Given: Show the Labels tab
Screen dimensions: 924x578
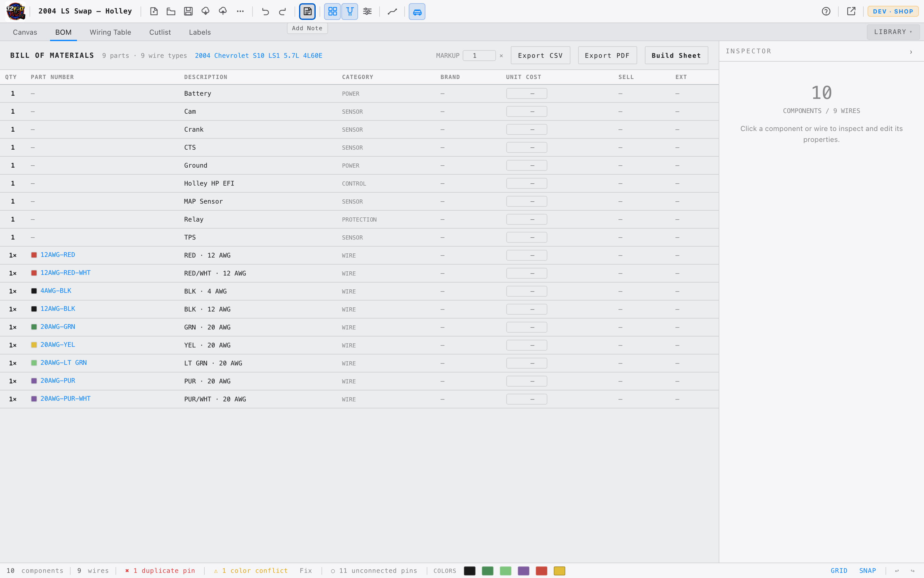Looking at the screenshot, I should pos(200,32).
